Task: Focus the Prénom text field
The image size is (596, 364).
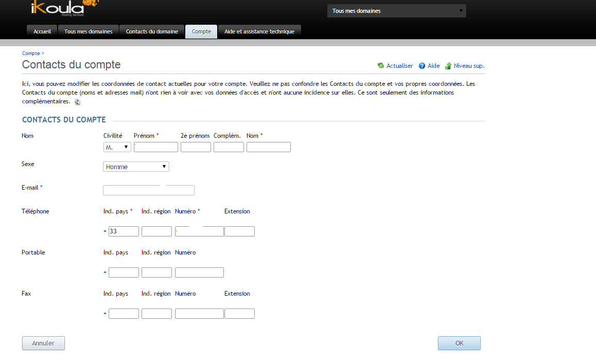Action: click(156, 147)
